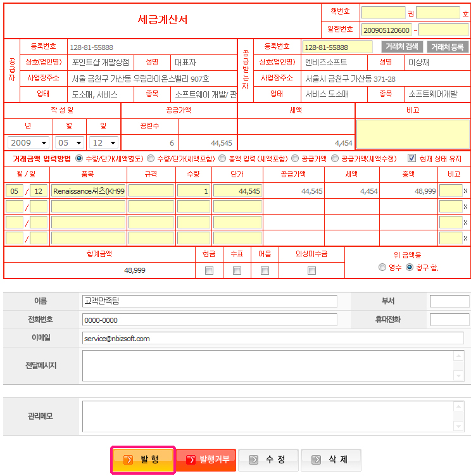Image resolution: width=471 pixels, height=476 pixels.
Task: Check the 현금 (cash) checkbox
Action: (x=210, y=270)
